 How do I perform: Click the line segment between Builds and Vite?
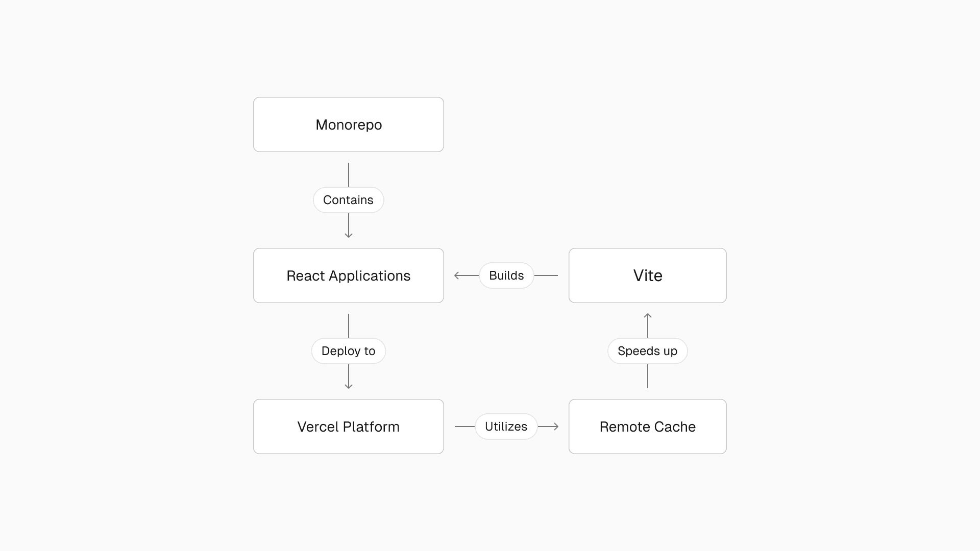tap(546, 275)
